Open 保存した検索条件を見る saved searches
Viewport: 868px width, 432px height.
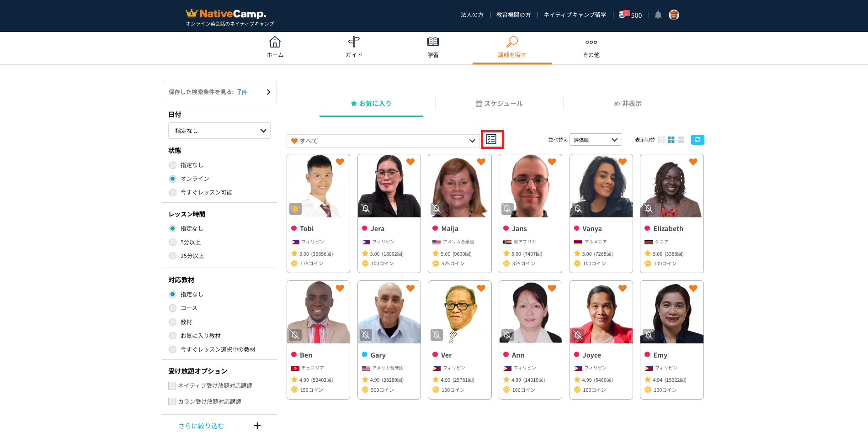tap(219, 92)
